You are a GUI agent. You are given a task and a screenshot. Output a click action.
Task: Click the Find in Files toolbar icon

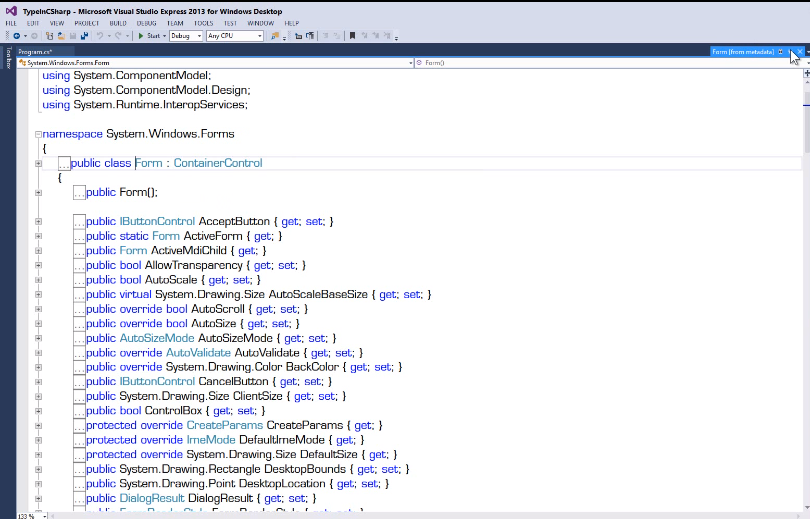point(275,36)
